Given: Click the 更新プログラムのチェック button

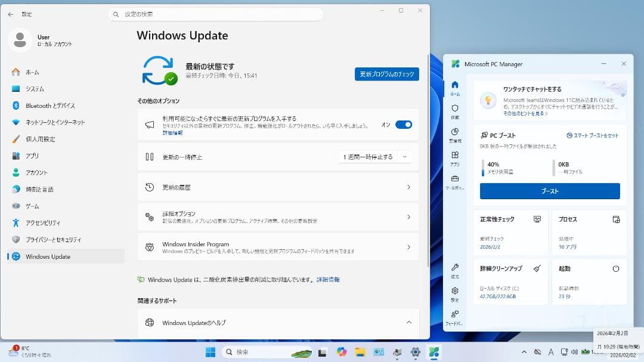Looking at the screenshot, I should tap(386, 74).
